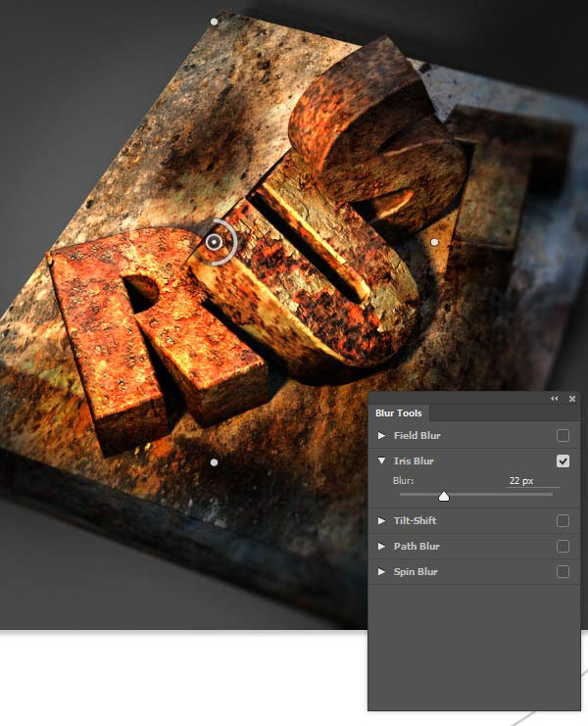Click the Blur amount slider thumb
Screen dimensions: 588x726
pyautogui.click(x=444, y=497)
